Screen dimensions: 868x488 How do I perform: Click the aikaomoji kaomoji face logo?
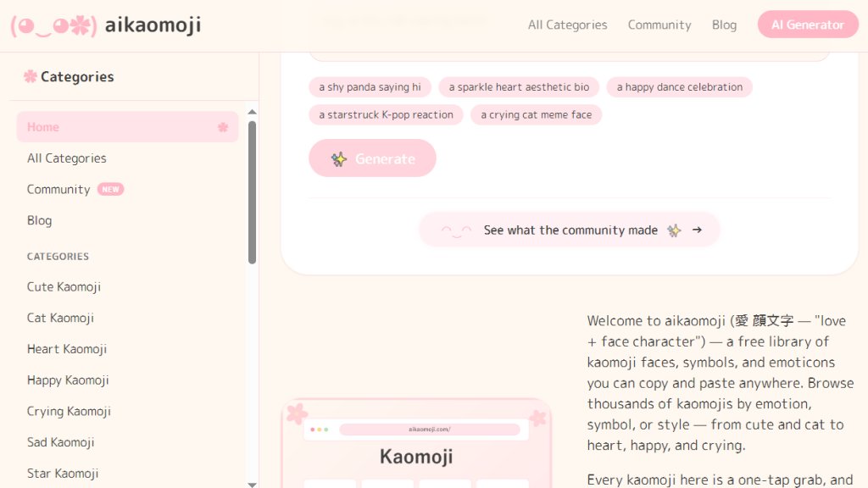click(53, 25)
